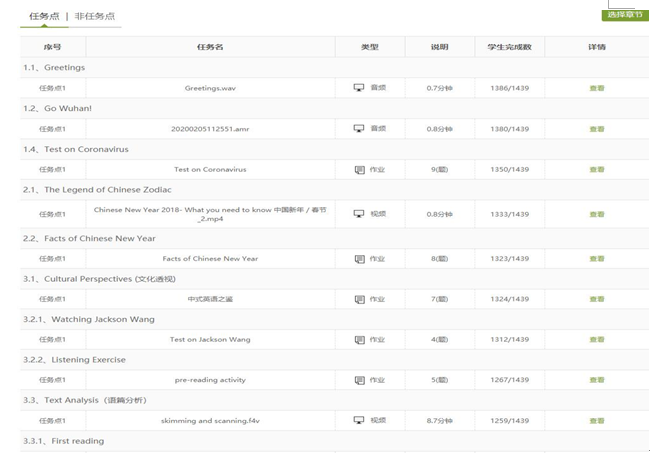The image size is (650, 460).
Task: Click the 学生完成数 column header
Action: (509, 47)
